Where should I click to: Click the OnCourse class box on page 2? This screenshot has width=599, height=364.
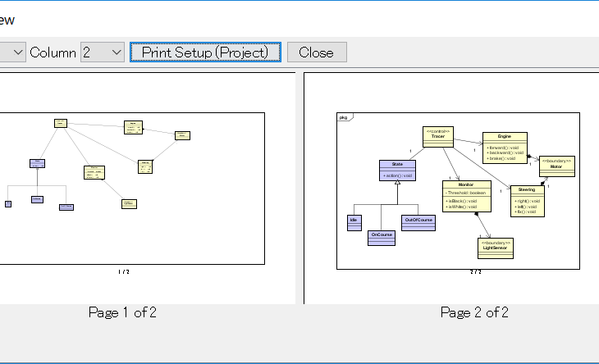pyautogui.click(x=381, y=236)
